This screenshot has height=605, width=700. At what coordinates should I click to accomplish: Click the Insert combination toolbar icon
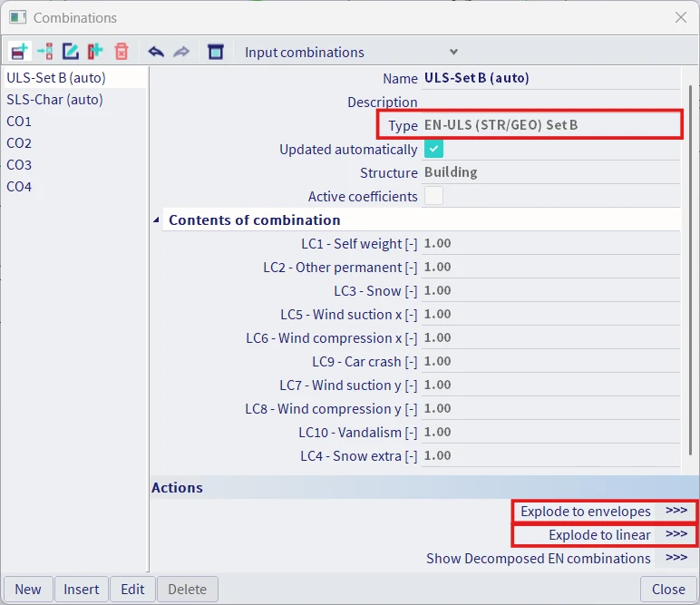[45, 52]
